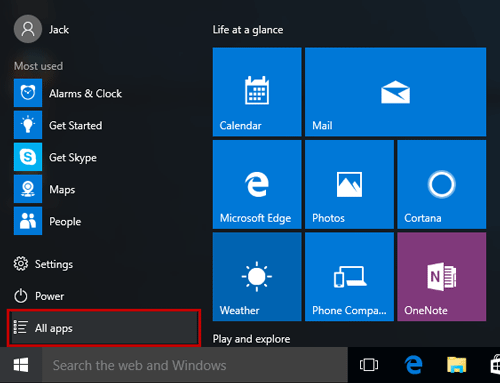
Task: Click the Jack user avatar
Action: pos(28,29)
